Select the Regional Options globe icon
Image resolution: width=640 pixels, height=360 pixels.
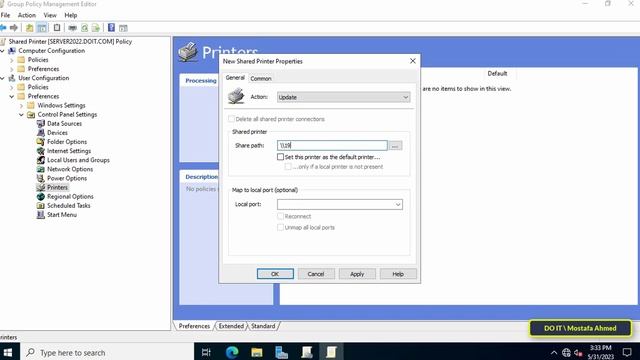pos(40,196)
